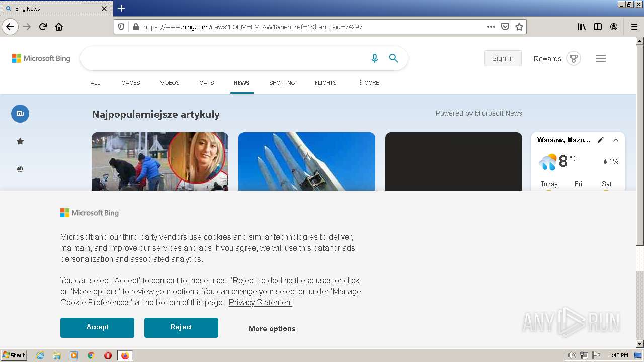Open page actions three-dot menu
This screenshot has width=644, height=362.
491,27
